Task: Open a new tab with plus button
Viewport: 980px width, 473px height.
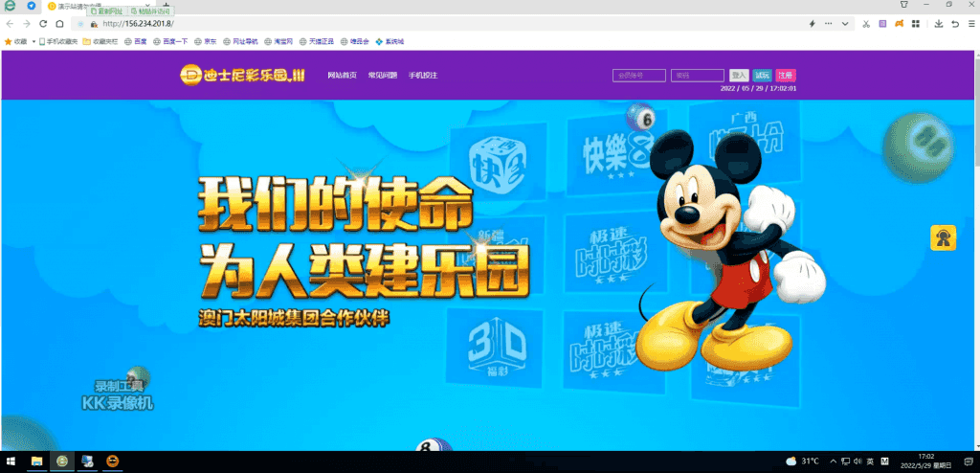Action: pyautogui.click(x=166, y=6)
